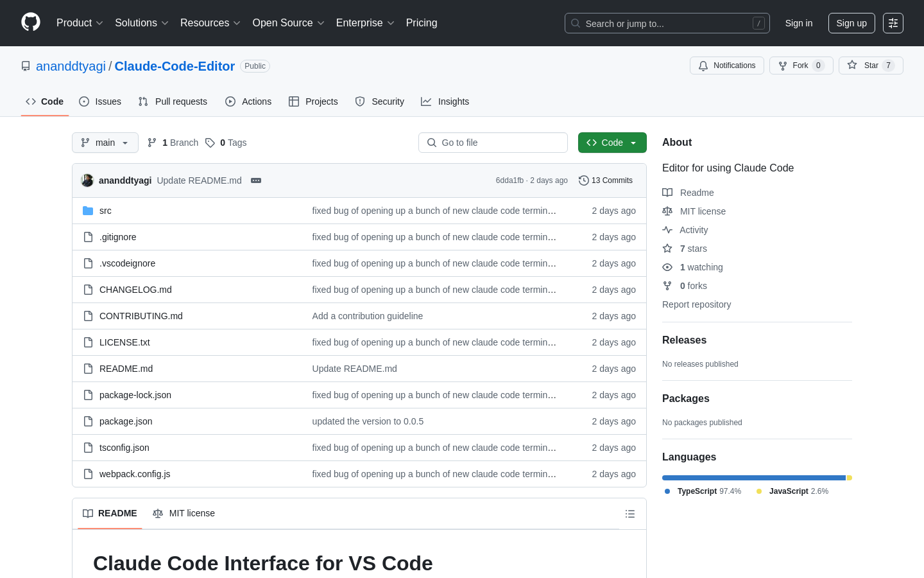Open the README outline list icon
The width and height of the screenshot is (924, 578).
click(630, 514)
